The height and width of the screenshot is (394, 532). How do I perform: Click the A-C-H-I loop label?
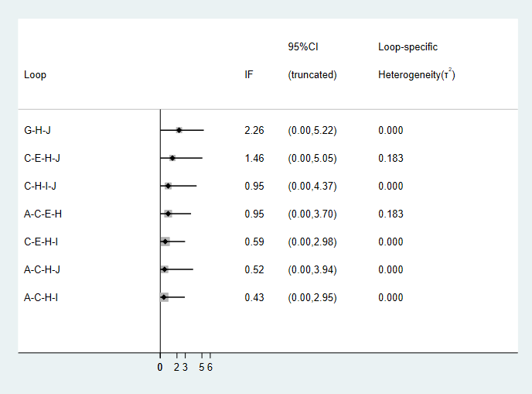(x=41, y=297)
